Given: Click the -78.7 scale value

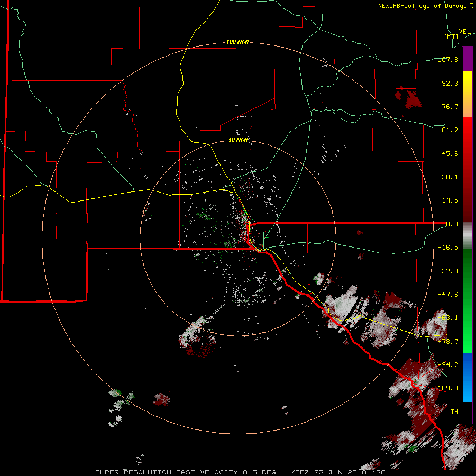Looking at the screenshot, I should point(448,342).
